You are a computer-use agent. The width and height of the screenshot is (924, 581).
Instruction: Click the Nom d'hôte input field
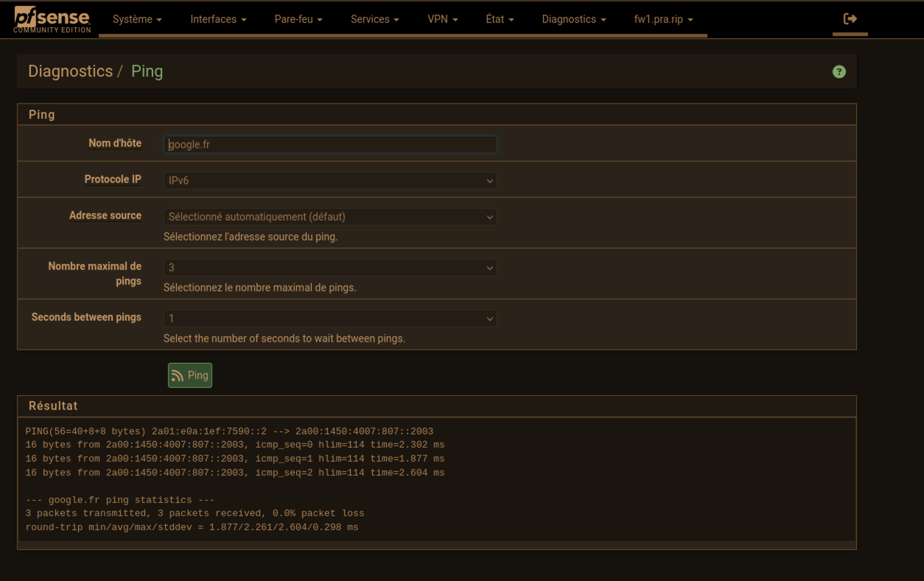(x=330, y=145)
